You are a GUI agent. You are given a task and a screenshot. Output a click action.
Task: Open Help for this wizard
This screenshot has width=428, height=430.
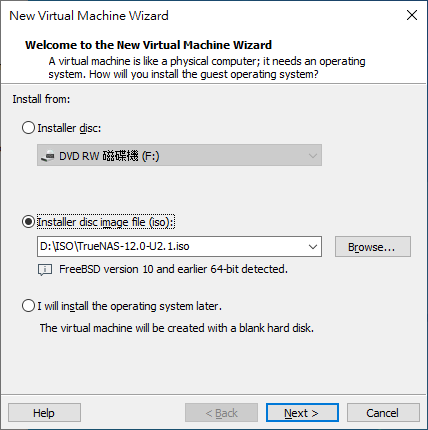44,413
